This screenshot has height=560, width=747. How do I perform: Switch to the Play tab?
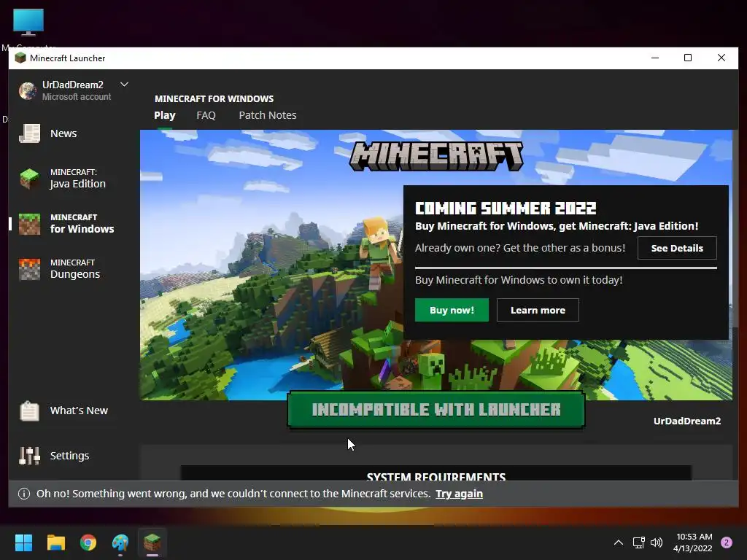[165, 115]
